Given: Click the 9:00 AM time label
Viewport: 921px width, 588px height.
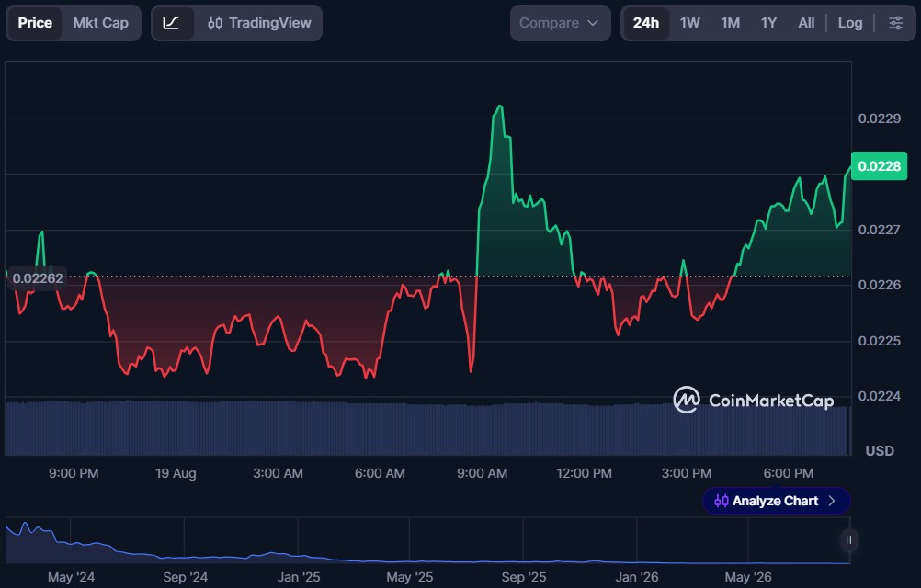Looking at the screenshot, I should [483, 473].
